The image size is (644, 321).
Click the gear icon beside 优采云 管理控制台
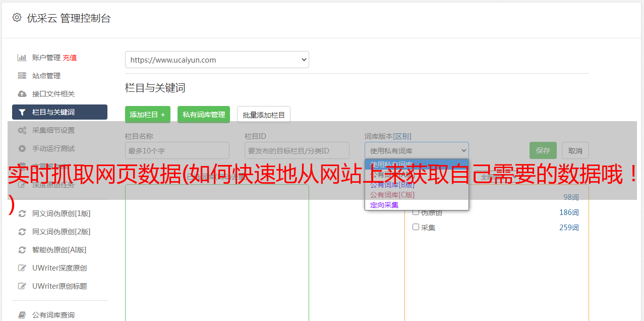[17, 18]
